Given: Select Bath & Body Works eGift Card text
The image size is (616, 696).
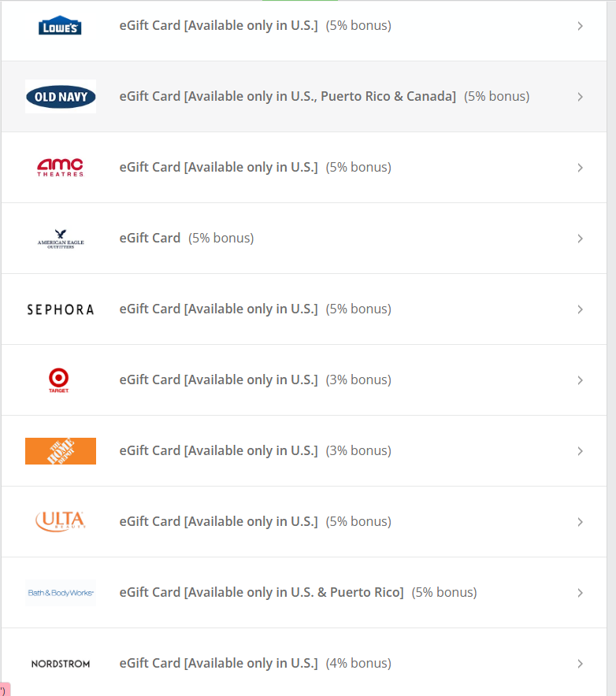Looking at the screenshot, I should 261,593.
